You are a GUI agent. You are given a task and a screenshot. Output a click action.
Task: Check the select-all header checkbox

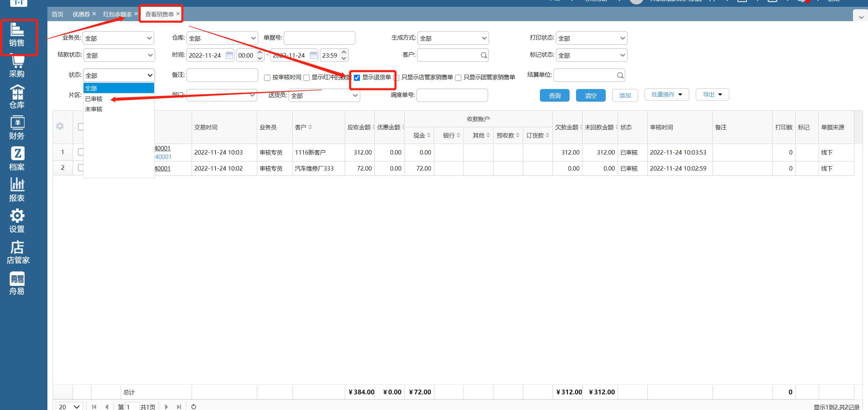pos(81,127)
